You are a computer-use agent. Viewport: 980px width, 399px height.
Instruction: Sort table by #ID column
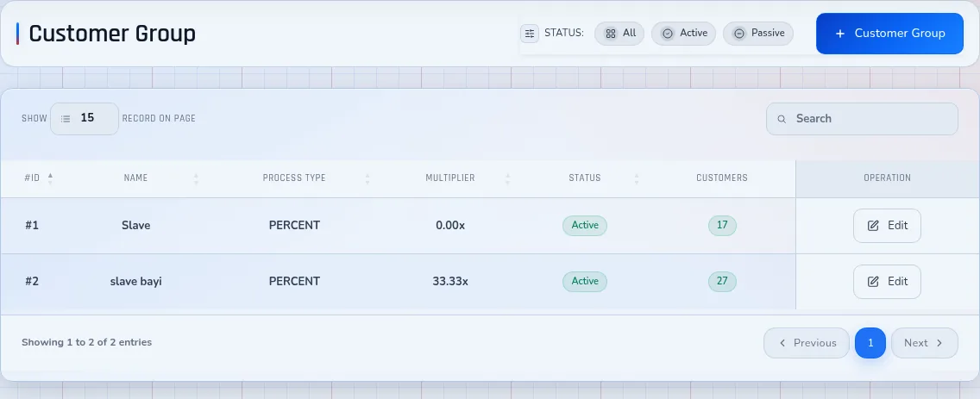39,178
